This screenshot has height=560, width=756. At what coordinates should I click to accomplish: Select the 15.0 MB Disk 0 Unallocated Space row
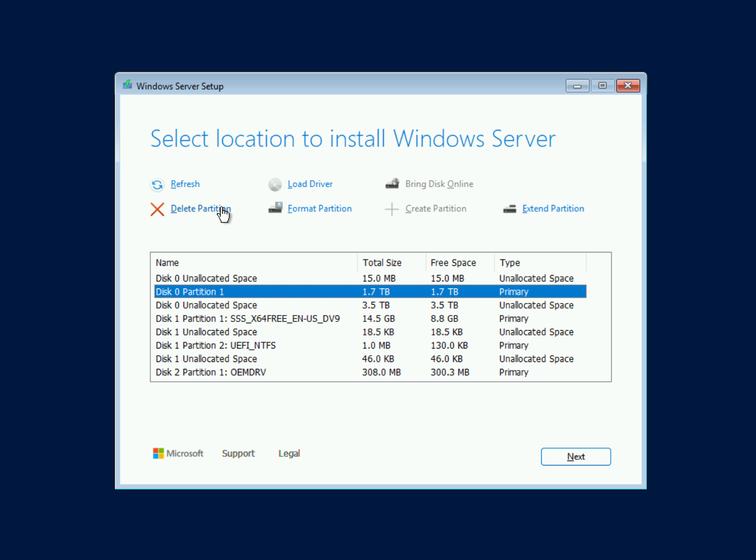pyautogui.click(x=370, y=279)
